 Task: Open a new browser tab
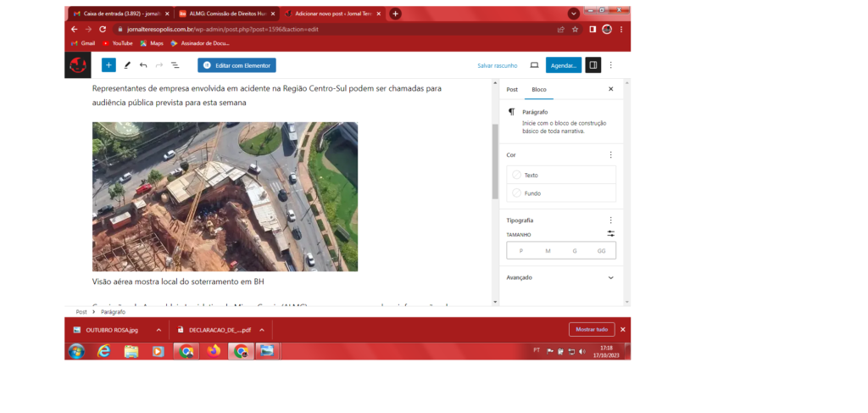[395, 14]
